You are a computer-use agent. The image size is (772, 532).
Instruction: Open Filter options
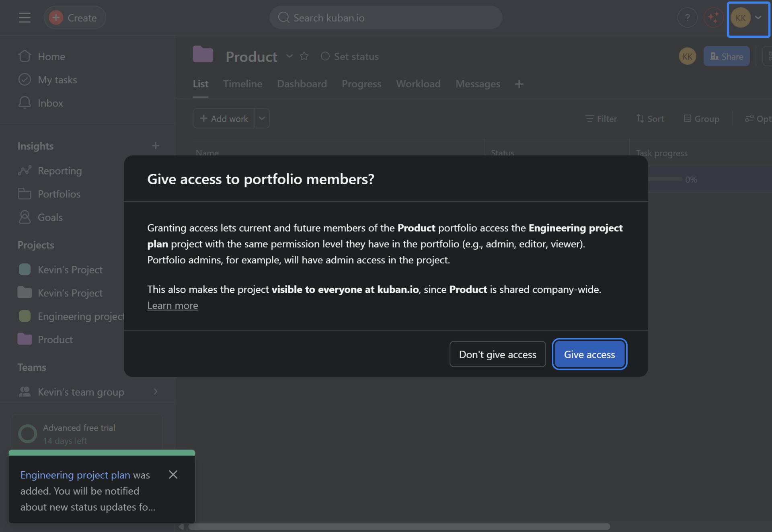601,119
